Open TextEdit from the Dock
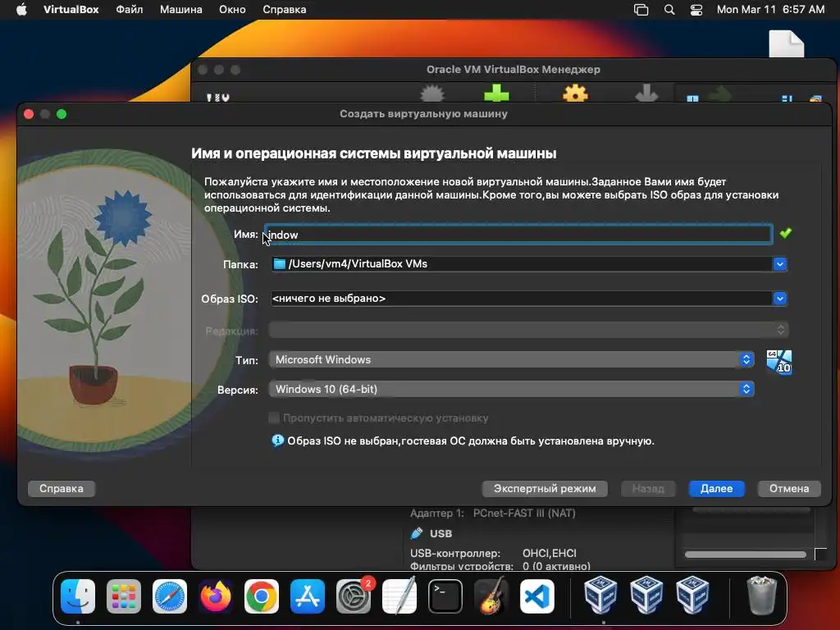 click(399, 596)
